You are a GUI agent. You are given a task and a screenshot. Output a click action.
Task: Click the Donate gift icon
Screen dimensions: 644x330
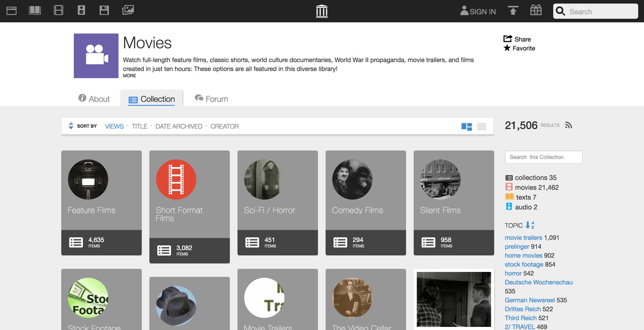(536, 10)
